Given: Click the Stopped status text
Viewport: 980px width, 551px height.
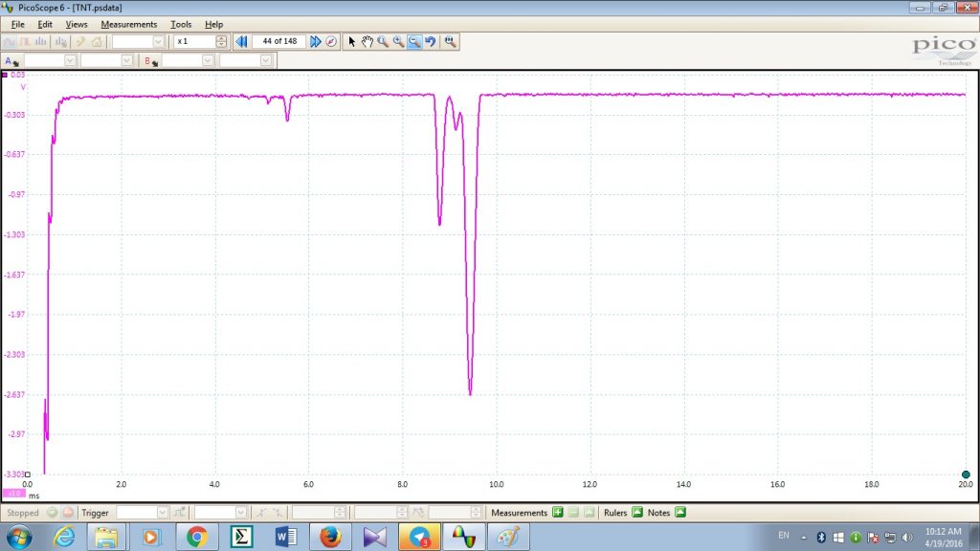Looking at the screenshot, I should 23,513.
